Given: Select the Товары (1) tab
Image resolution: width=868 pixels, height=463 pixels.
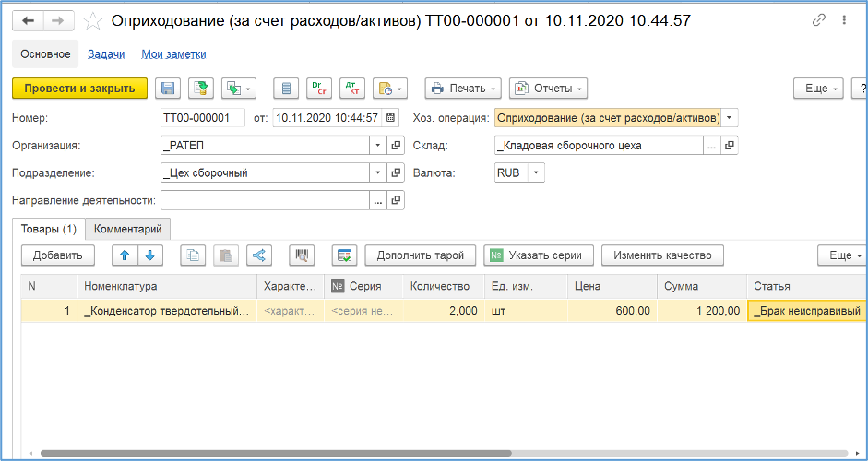Looking at the screenshot, I should tap(48, 230).
